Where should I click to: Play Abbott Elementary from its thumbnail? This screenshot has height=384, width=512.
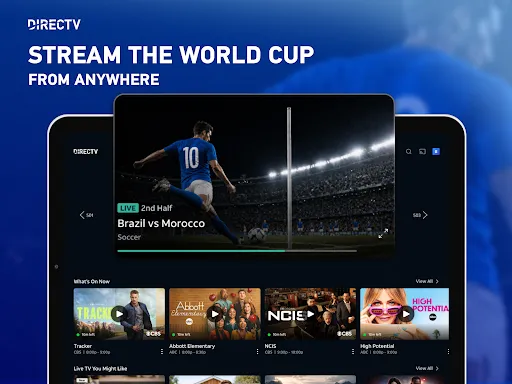[215, 314]
